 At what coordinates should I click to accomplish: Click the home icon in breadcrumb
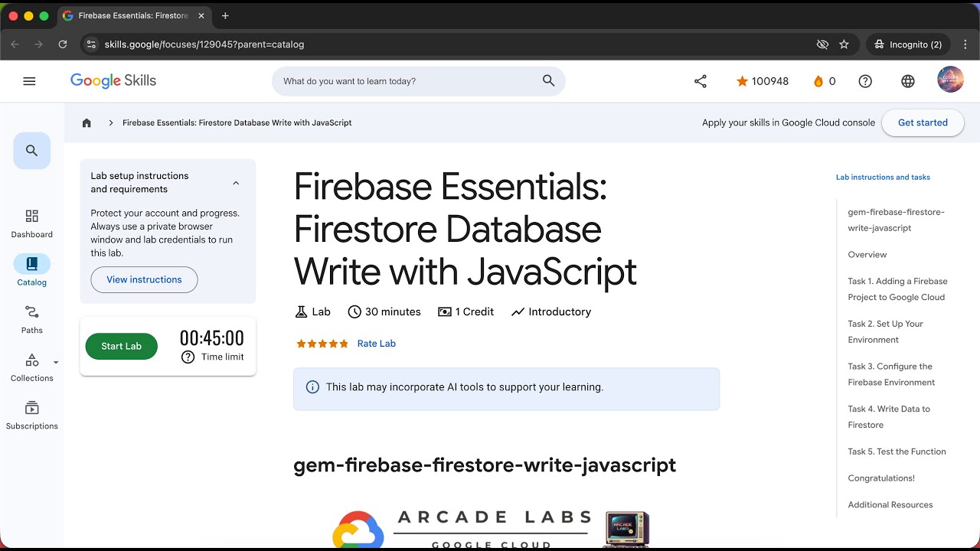click(x=87, y=122)
